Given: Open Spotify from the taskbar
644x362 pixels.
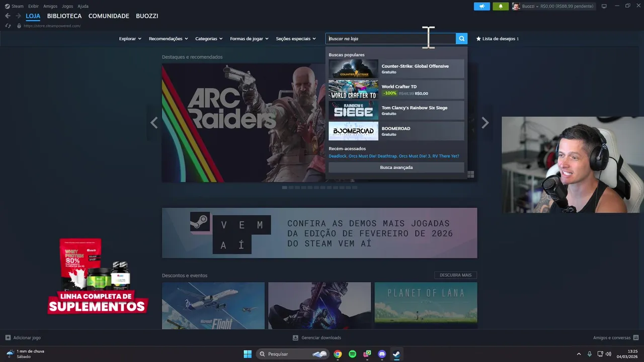Looking at the screenshot, I should (x=352, y=354).
